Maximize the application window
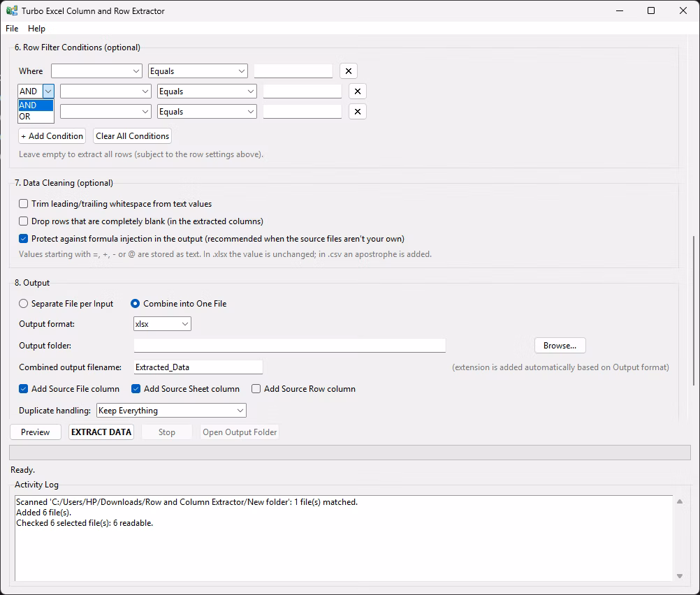Image resolution: width=700 pixels, height=595 pixels. point(651,10)
